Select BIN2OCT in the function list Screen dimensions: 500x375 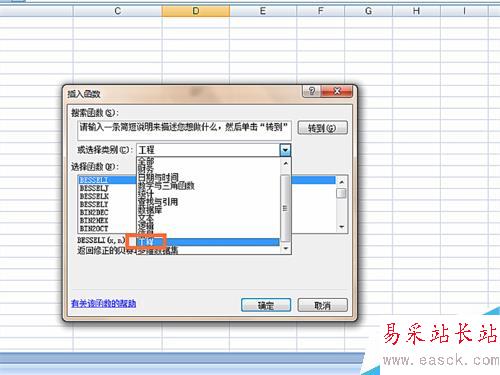click(x=94, y=229)
